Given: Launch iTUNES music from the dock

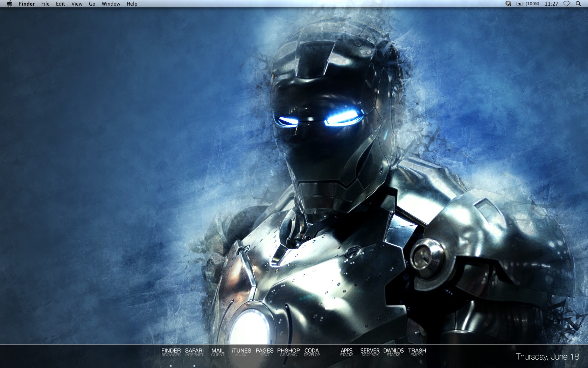Looking at the screenshot, I should tap(241, 352).
